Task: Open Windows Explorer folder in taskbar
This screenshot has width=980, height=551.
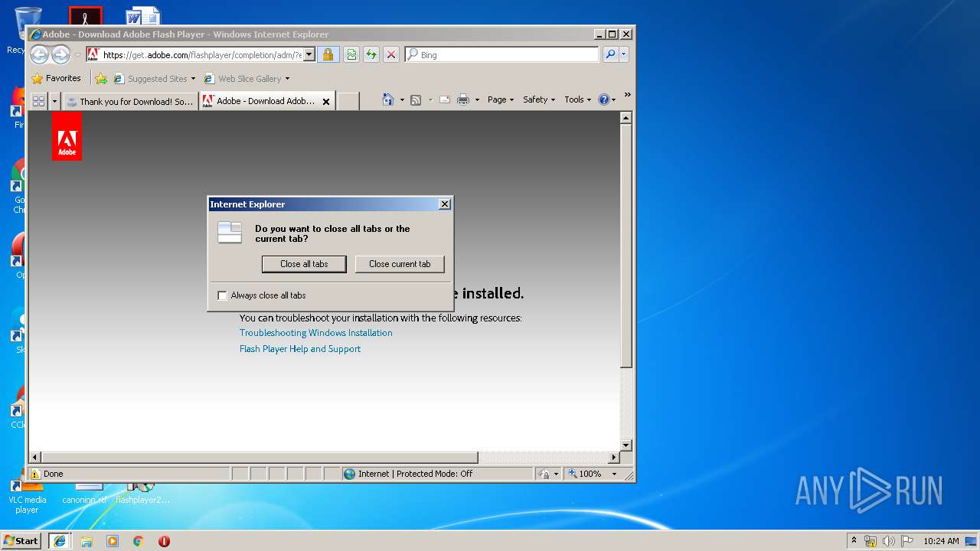Action: click(x=87, y=541)
